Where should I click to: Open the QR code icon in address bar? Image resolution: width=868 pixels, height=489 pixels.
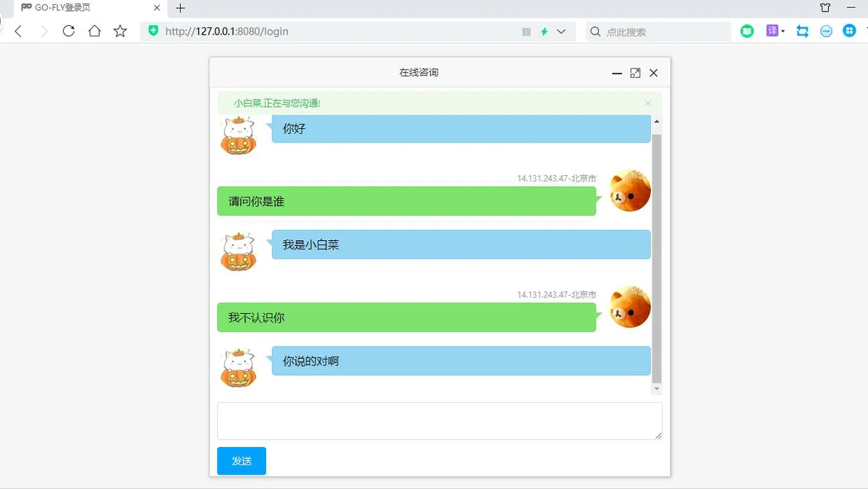coord(527,32)
